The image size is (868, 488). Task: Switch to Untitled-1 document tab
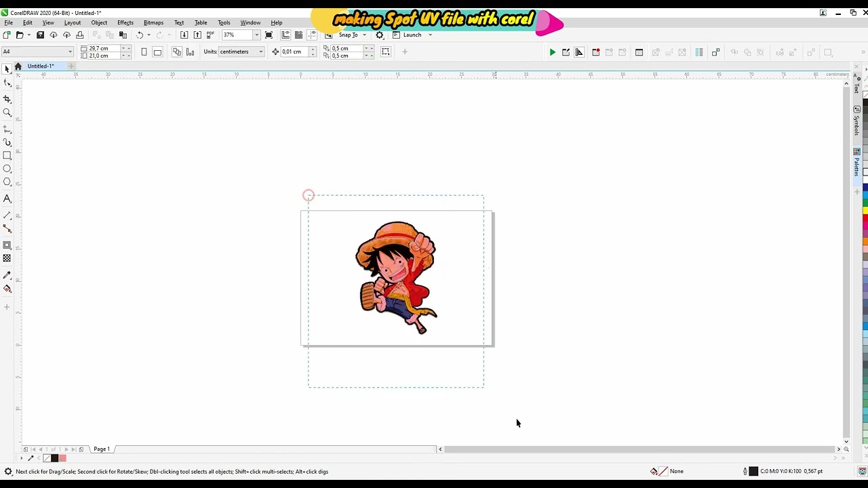(x=41, y=66)
